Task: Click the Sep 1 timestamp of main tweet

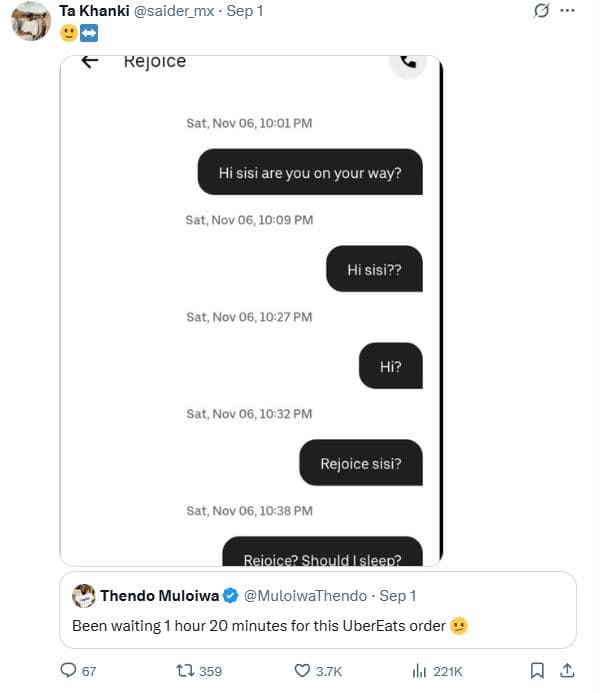Action: pyautogui.click(x=244, y=11)
